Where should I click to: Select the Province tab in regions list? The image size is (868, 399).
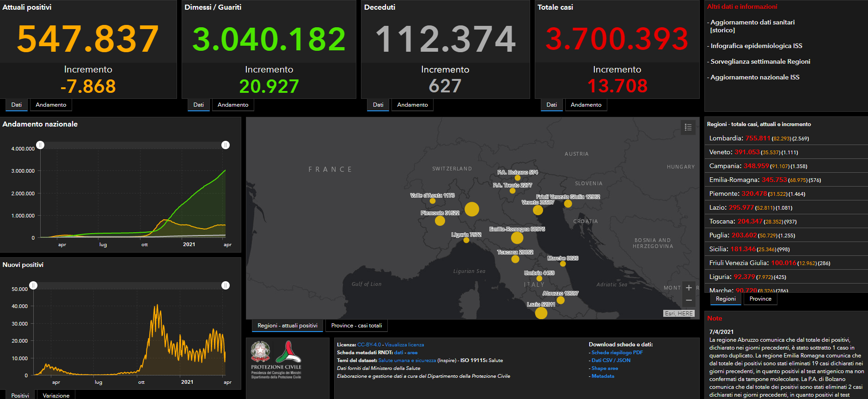[x=760, y=299]
